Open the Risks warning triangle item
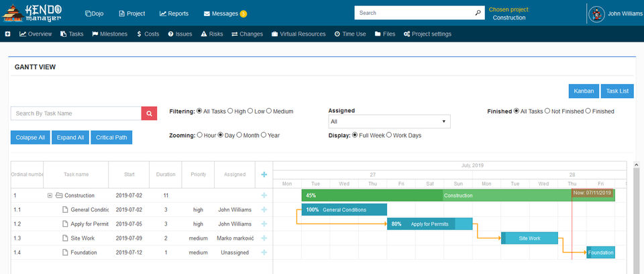The width and height of the screenshot is (644, 274). 212,34
